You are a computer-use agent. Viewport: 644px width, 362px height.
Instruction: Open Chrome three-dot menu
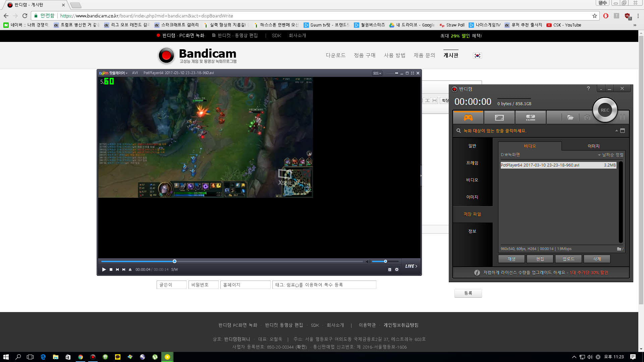638,16
